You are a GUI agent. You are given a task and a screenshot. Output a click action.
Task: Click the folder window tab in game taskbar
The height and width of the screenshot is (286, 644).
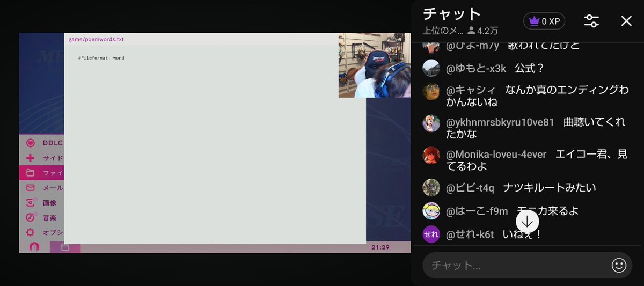[x=65, y=247]
